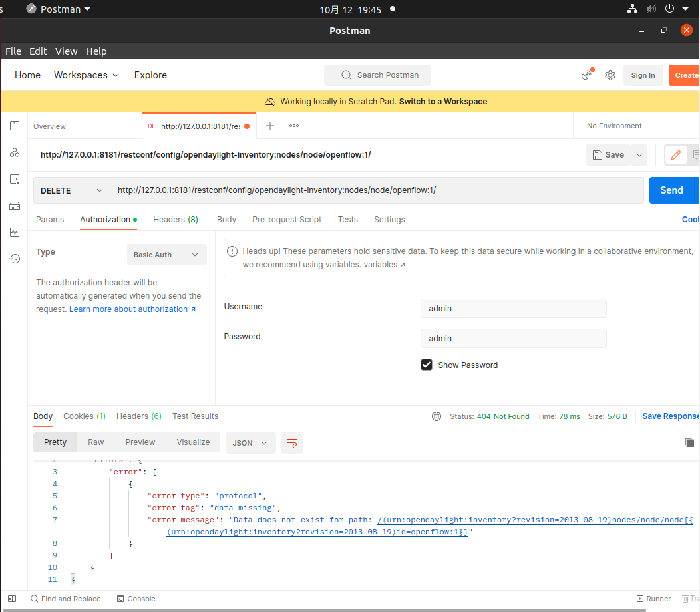Switch to request Headers (8) tab
The height and width of the screenshot is (612, 700).
176,219
